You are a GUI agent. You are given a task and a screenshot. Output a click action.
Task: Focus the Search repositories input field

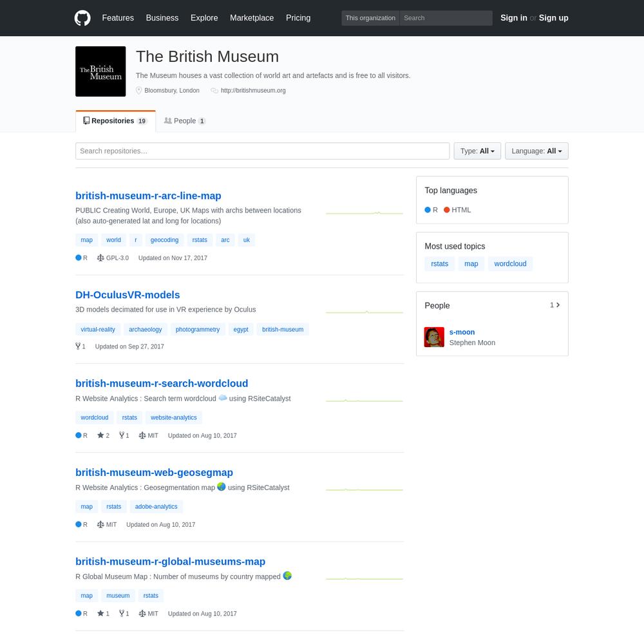[263, 151]
